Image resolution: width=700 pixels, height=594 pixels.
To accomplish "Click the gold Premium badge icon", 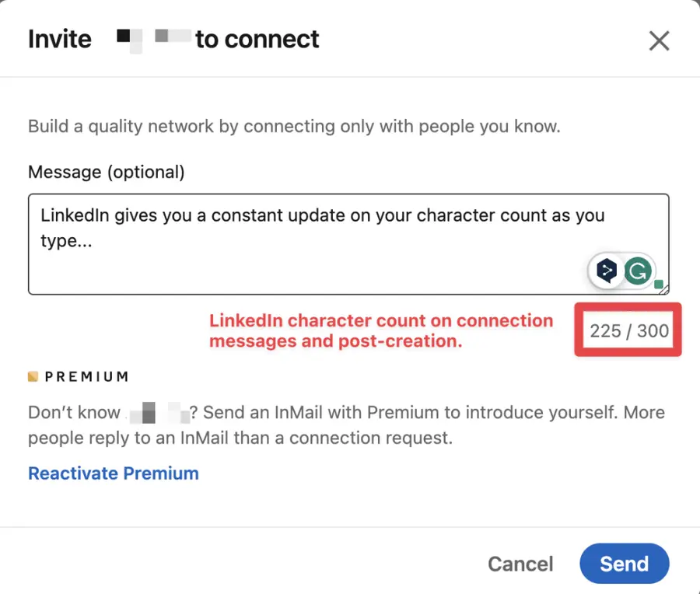I will [34, 376].
